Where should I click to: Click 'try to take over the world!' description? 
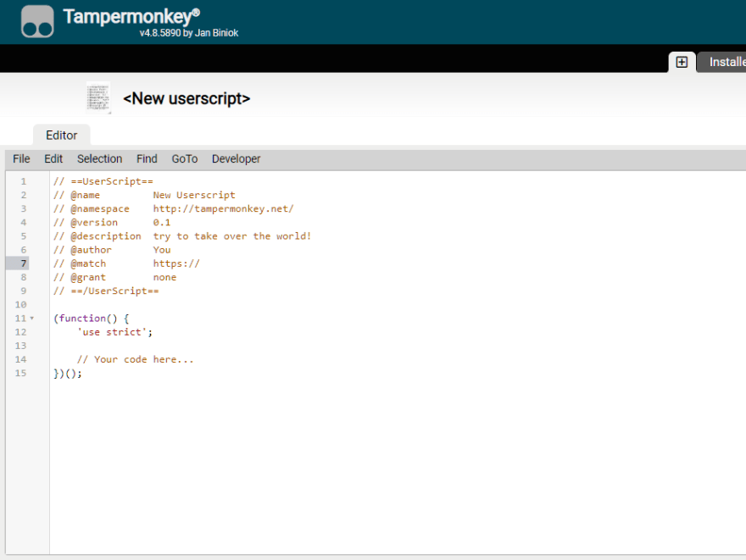(231, 236)
